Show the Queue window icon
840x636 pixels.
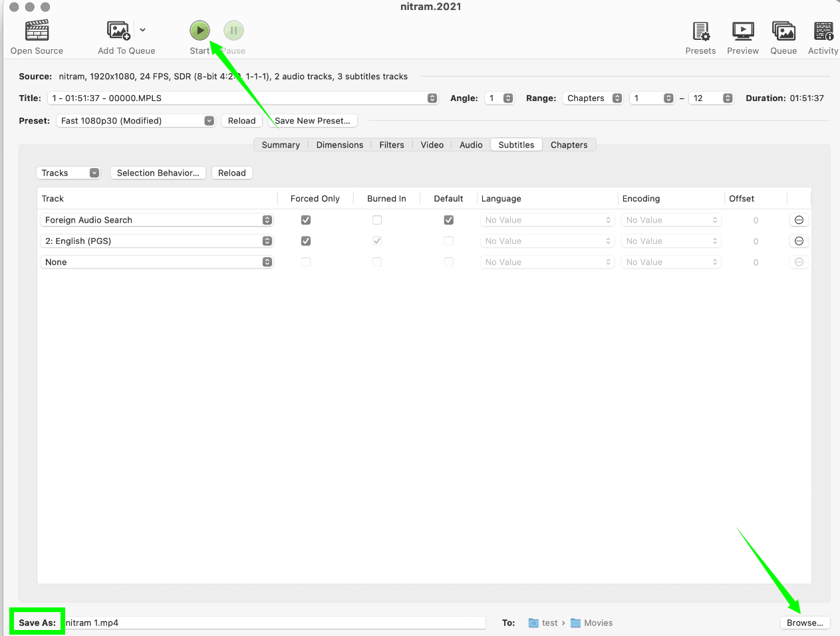(x=783, y=31)
